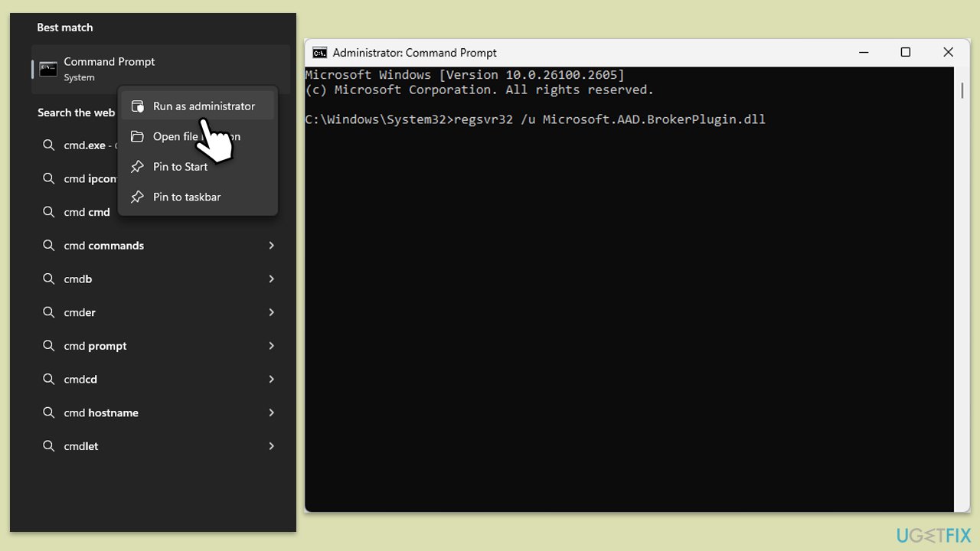Select the cmd hostname web suggestion
Screen dimensions: 980x551
click(x=161, y=412)
